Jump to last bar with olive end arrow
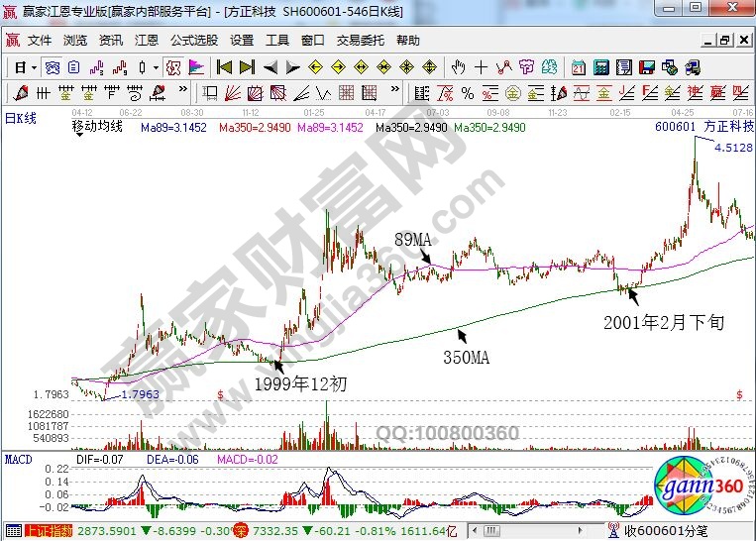Screen dimensions: 756x541 [x=248, y=67]
